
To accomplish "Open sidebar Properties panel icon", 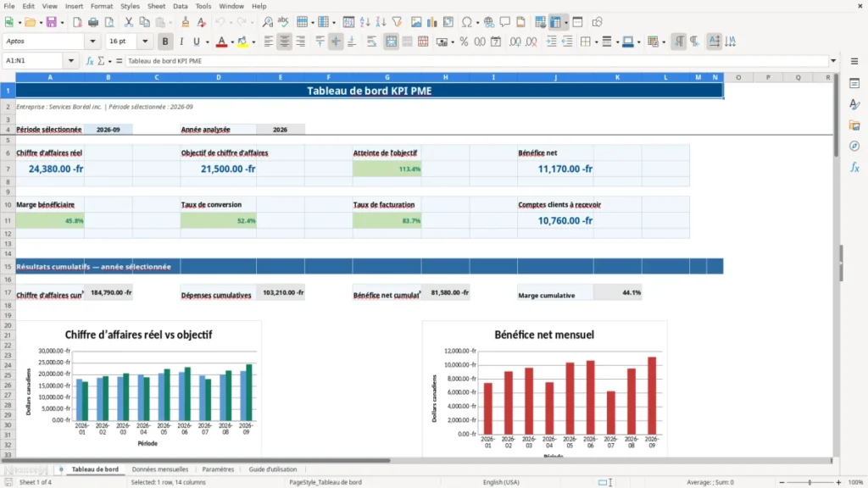I will pyautogui.click(x=854, y=84).
